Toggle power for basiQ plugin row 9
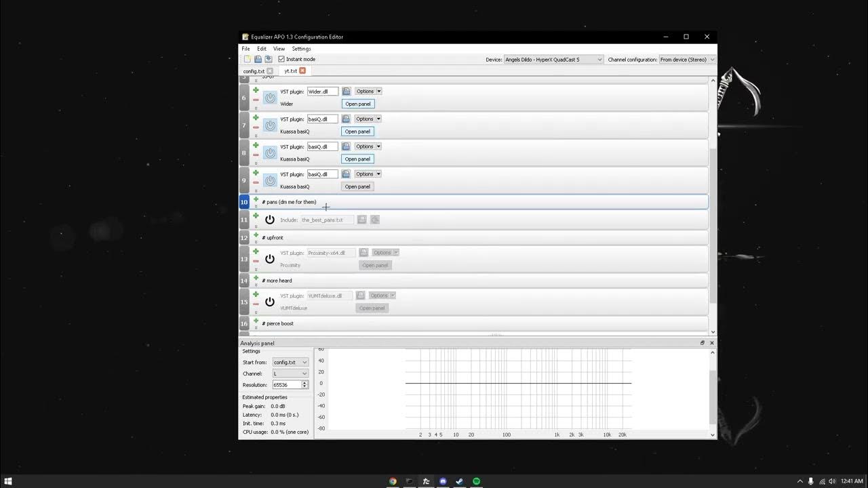The width and height of the screenshot is (868, 488). (x=270, y=181)
